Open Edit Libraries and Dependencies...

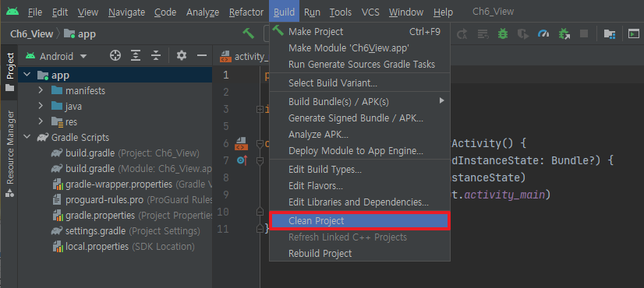click(359, 202)
